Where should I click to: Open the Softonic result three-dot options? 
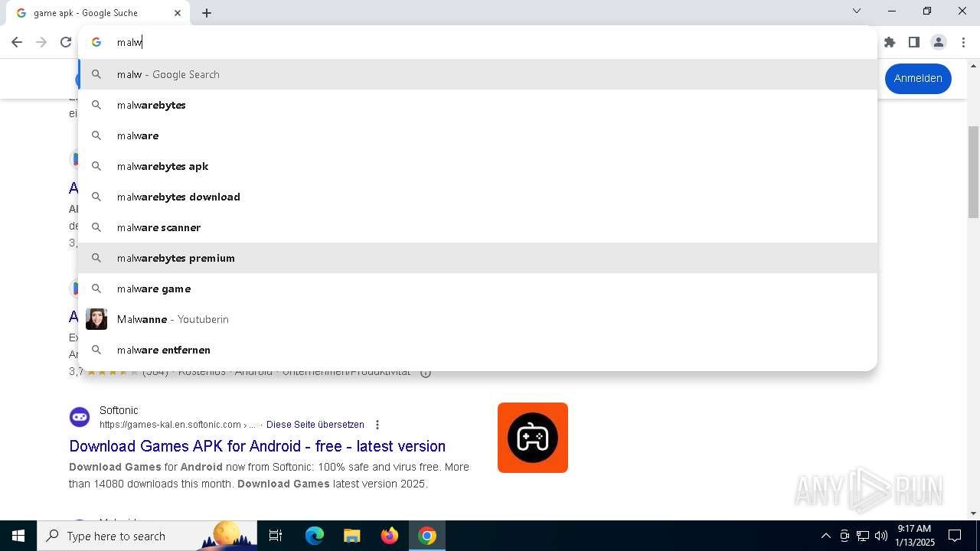point(377,425)
